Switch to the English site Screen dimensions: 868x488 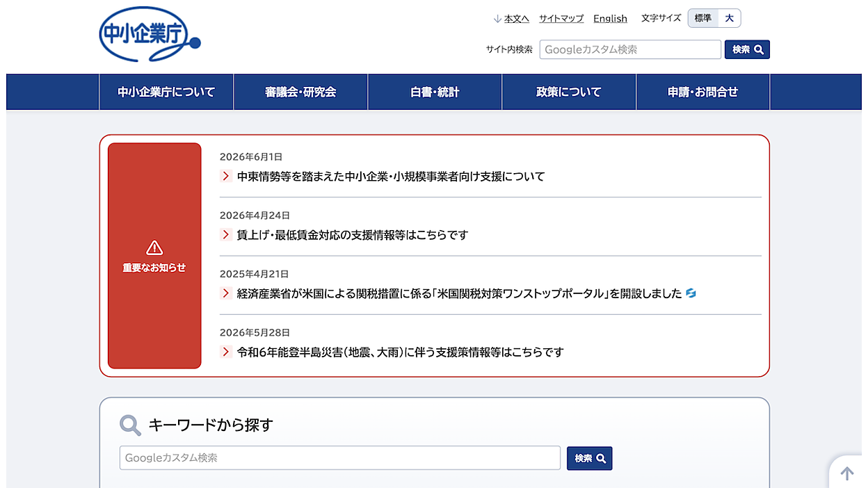point(611,19)
